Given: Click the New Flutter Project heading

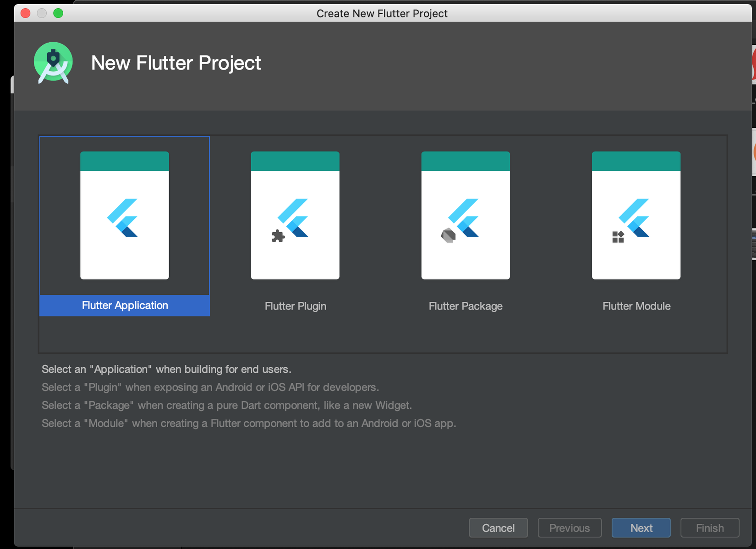Looking at the screenshot, I should click(x=176, y=63).
